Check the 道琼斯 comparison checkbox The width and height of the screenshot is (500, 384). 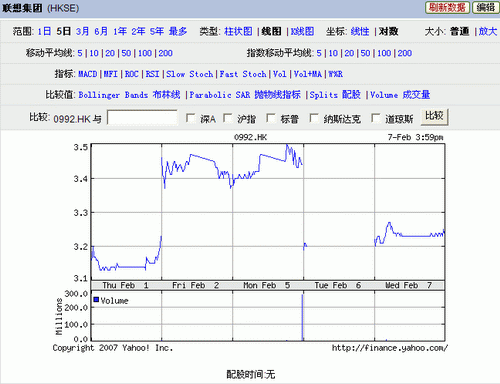[375, 118]
